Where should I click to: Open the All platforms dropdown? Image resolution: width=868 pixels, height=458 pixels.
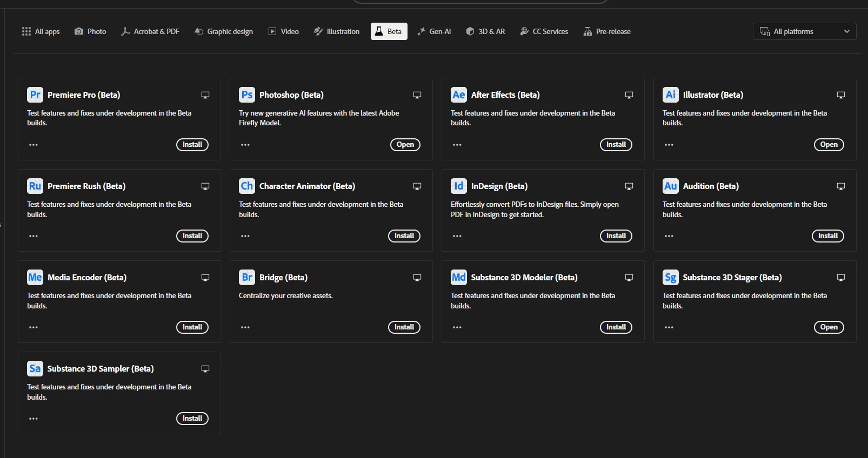(x=804, y=31)
